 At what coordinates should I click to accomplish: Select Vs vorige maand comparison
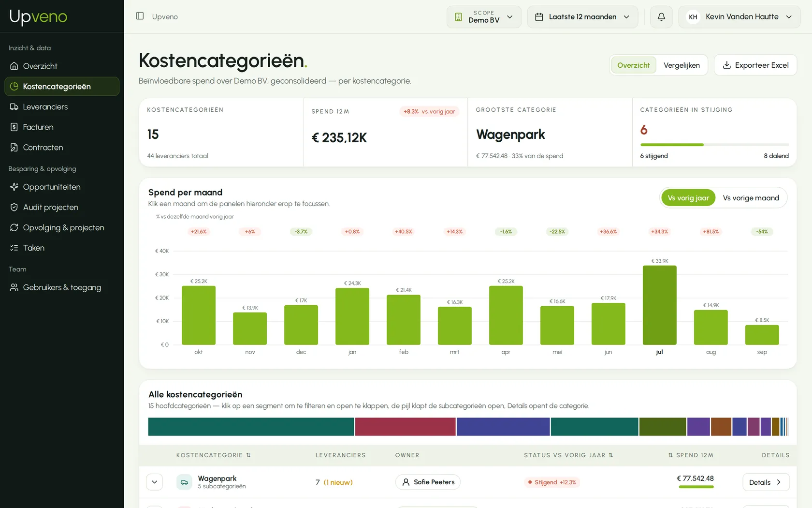pos(751,198)
